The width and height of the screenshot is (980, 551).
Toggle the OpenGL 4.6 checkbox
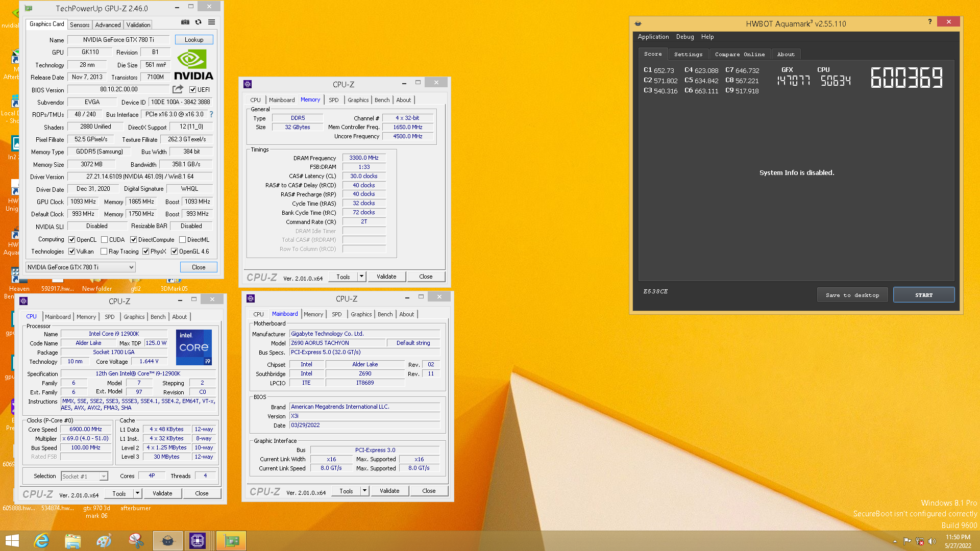[174, 252]
